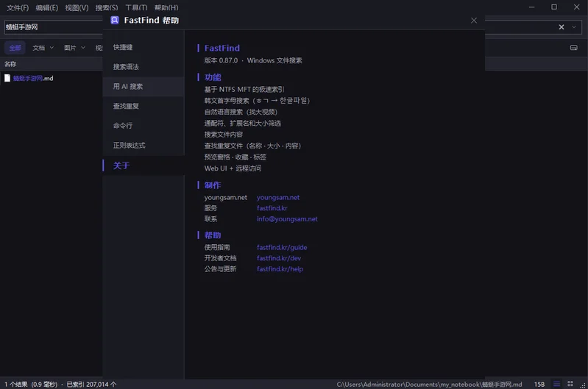Click the 搜索文件内容 feature line
Screen dimensions: 588x389
pos(224,134)
